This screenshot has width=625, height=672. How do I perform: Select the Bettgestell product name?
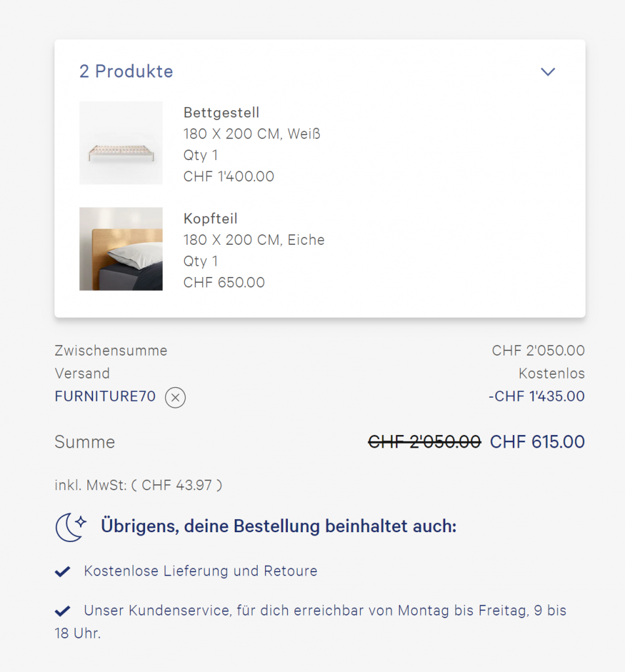pos(222,113)
